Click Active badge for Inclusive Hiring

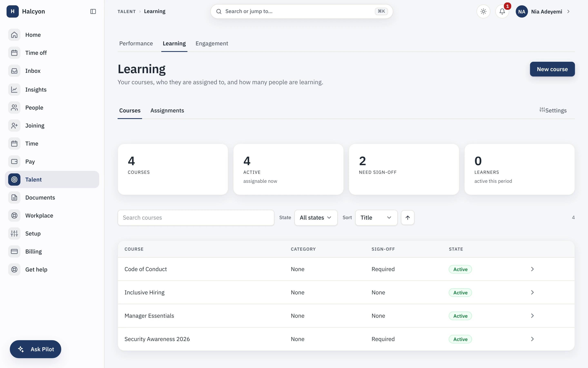pos(460,293)
